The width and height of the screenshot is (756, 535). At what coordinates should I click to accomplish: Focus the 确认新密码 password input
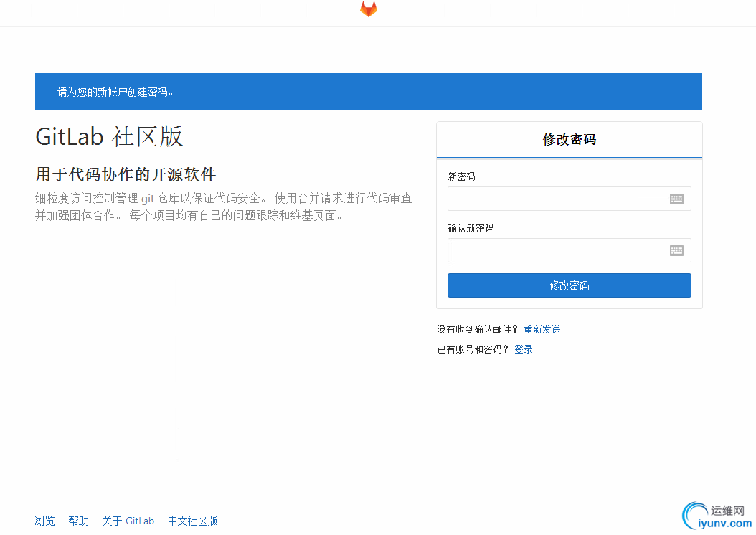(x=569, y=250)
